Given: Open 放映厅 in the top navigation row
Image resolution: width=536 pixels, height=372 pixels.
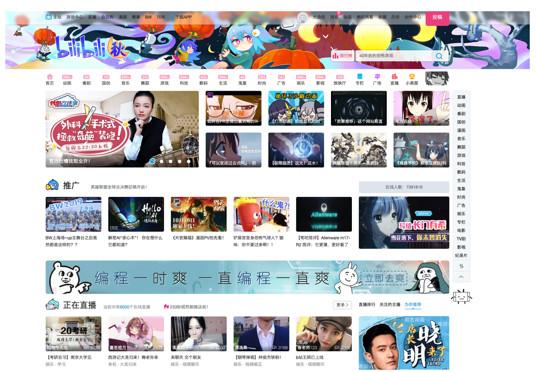Looking at the screenshot, I should coord(340,79).
